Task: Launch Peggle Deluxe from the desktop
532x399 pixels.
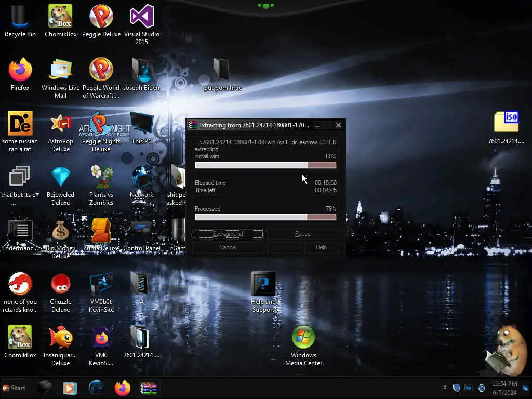Action: pyautogui.click(x=101, y=21)
